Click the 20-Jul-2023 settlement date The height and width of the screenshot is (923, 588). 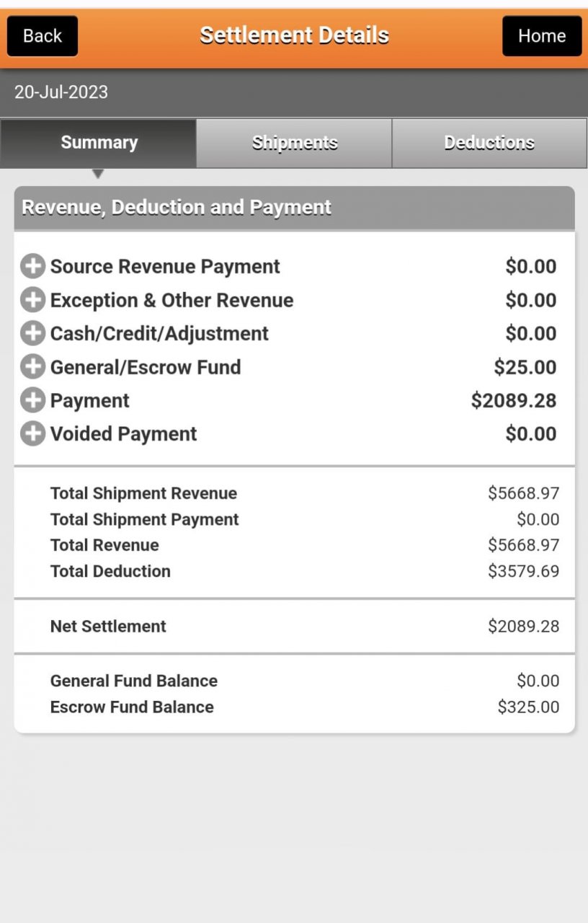pos(61,92)
